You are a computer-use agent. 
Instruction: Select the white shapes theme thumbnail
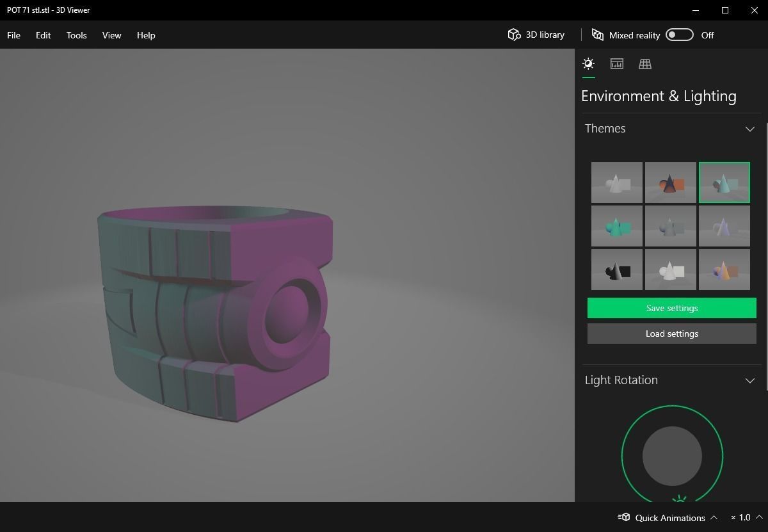point(617,182)
